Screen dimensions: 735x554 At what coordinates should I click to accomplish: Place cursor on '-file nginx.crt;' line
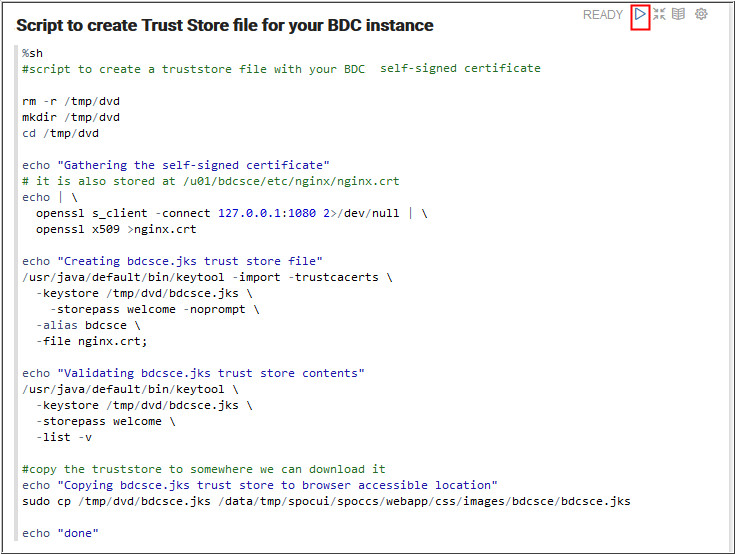point(91,341)
